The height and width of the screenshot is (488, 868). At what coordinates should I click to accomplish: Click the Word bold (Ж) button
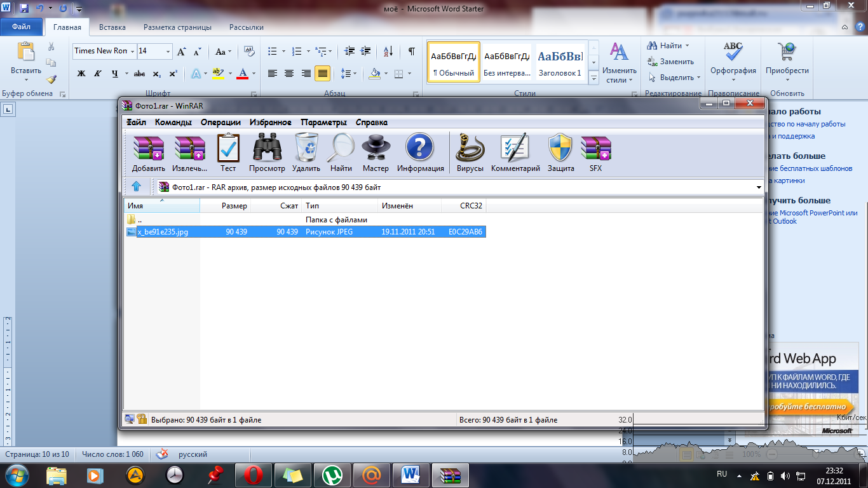81,74
